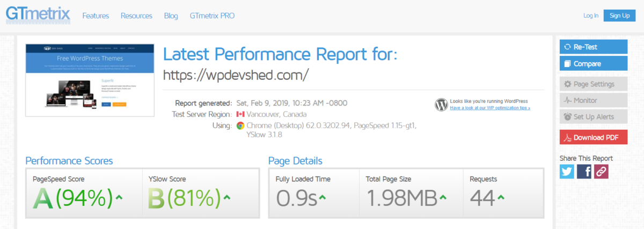The image size is (644, 229).
Task: Open the Resources menu item
Action: click(x=136, y=16)
